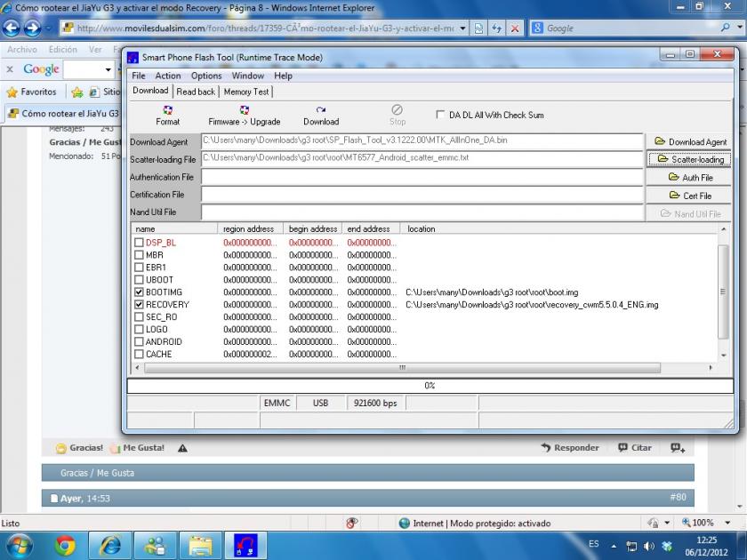Click the Stop toolbar icon
Viewport: 747px width, 560px height.
tap(398, 116)
